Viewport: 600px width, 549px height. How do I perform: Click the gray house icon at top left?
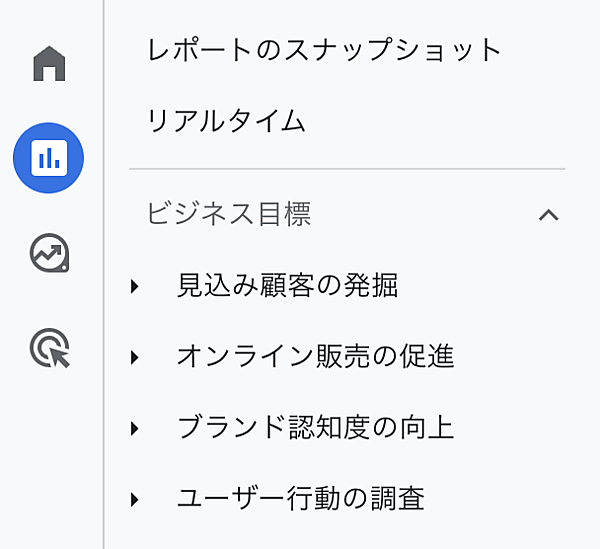click(49, 64)
